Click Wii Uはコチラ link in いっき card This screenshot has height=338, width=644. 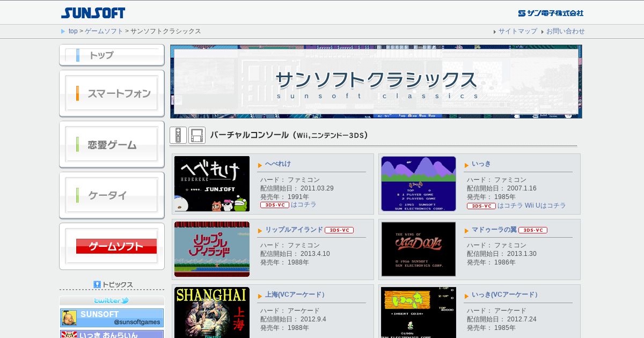point(545,205)
